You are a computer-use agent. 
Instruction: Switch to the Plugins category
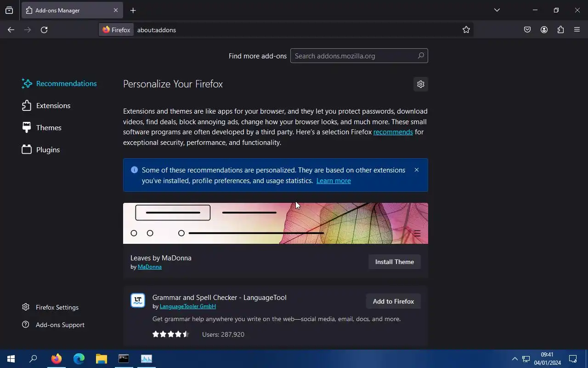[x=41, y=149]
